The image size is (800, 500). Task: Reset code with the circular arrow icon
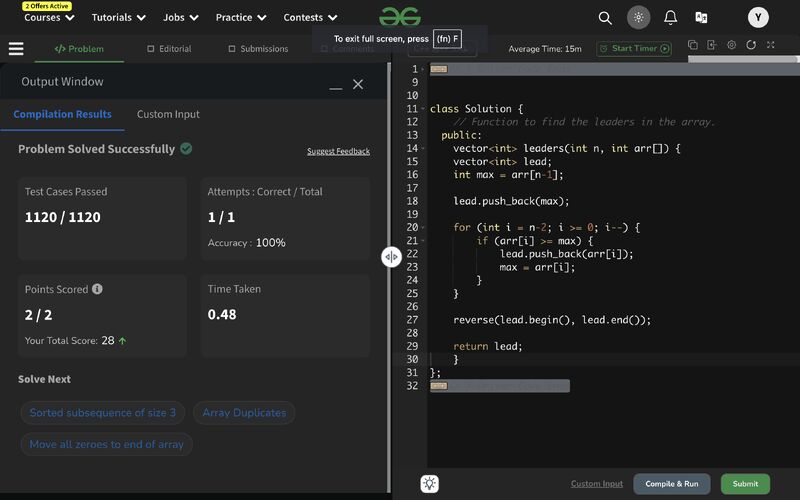click(x=751, y=45)
